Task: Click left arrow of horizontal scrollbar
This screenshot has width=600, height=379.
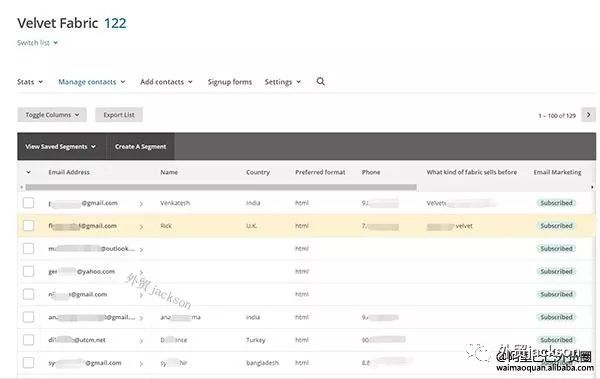Action: point(21,187)
